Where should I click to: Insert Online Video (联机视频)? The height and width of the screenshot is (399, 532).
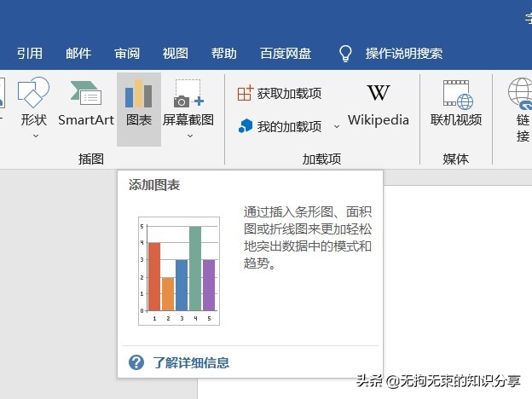click(x=456, y=104)
